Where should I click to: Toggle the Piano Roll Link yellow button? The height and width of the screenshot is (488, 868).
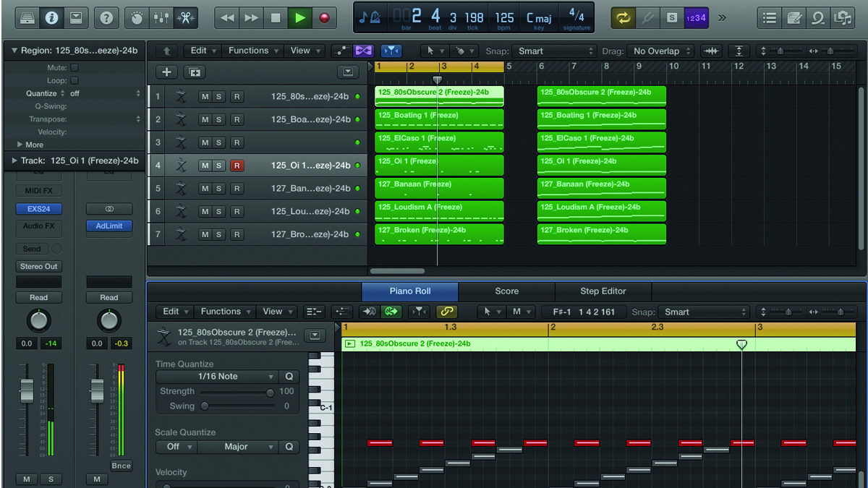[446, 312]
